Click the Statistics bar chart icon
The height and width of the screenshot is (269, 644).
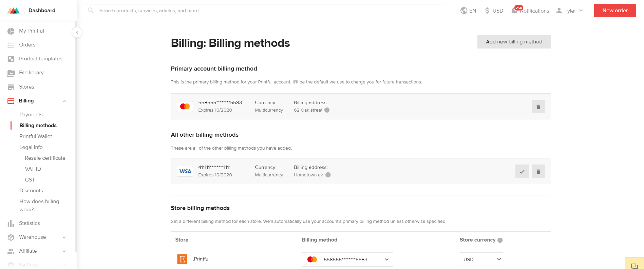[x=11, y=223]
